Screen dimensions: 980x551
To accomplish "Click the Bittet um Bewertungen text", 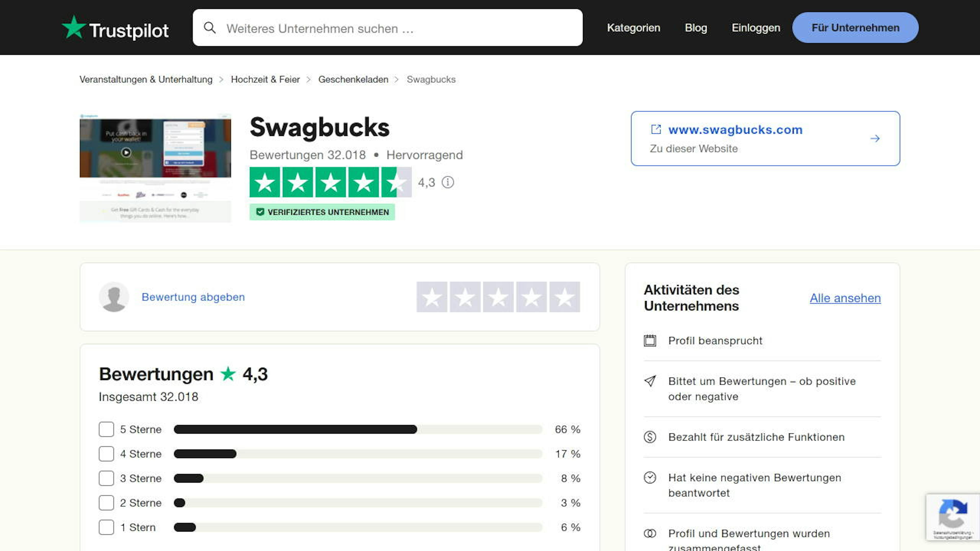I will (762, 389).
